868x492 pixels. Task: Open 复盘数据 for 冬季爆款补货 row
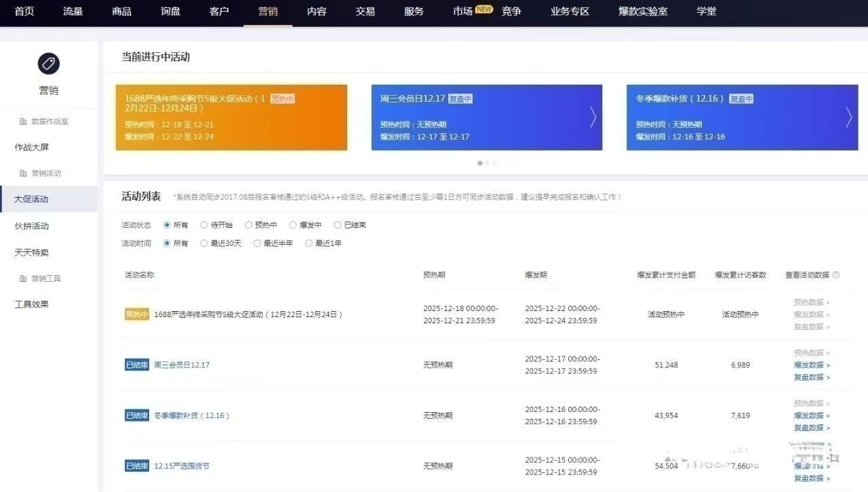pos(809,428)
